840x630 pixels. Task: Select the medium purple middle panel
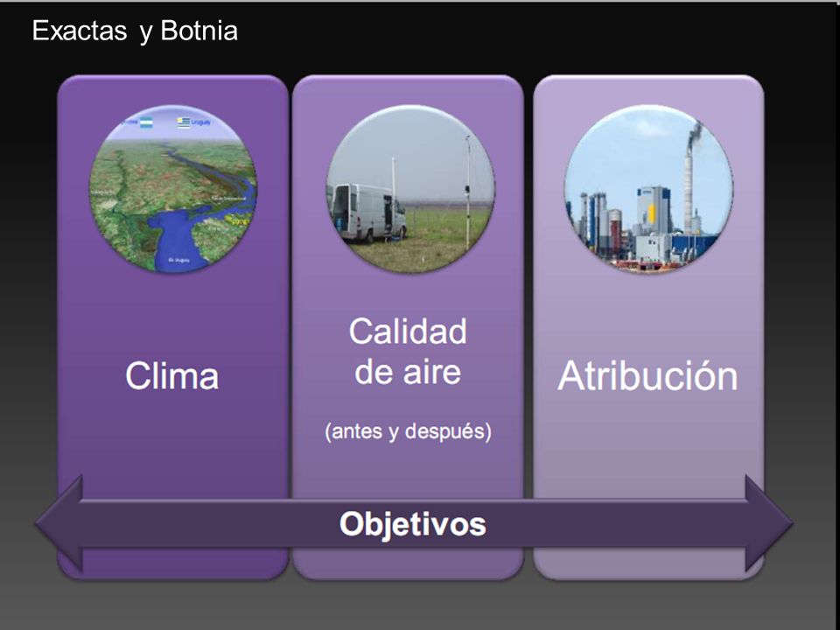point(408,326)
